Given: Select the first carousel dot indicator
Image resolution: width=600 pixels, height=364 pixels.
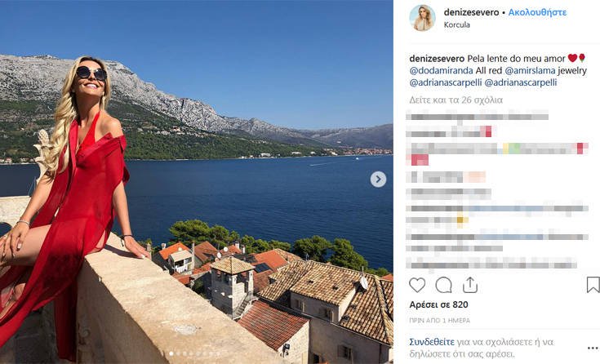Looking at the screenshot, I should [171, 353].
